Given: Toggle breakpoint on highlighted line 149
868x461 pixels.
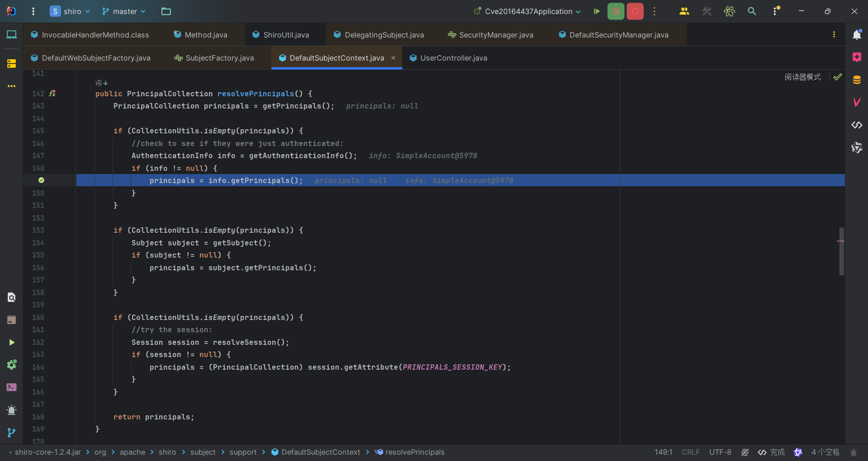Looking at the screenshot, I should (41, 180).
